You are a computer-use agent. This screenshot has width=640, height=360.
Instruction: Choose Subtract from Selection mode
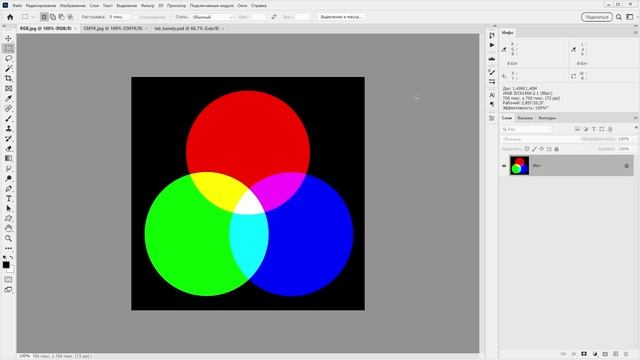click(x=61, y=17)
